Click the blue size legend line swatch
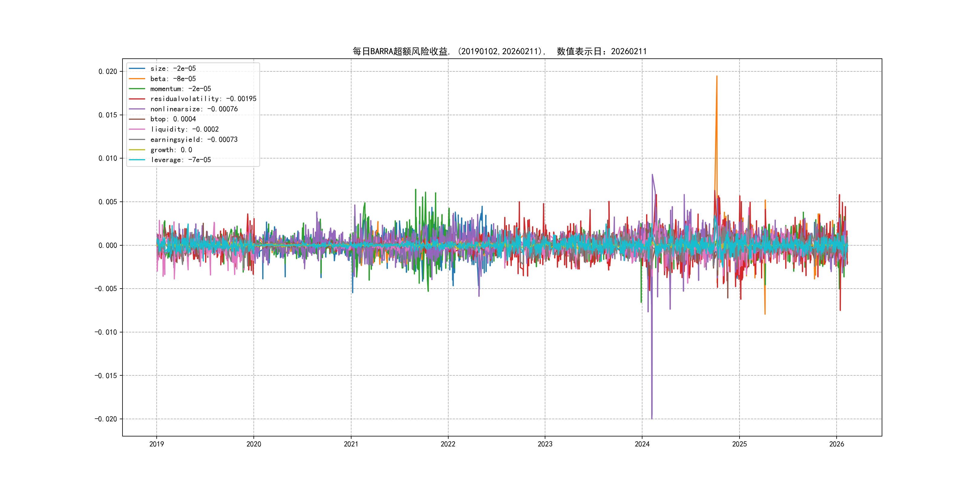The width and height of the screenshot is (980, 490). click(137, 68)
